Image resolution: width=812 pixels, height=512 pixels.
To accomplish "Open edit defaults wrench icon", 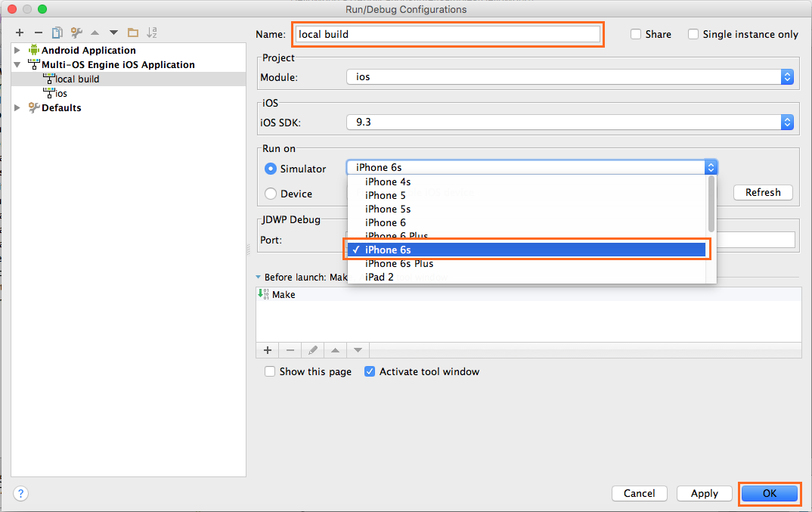I will (76, 33).
